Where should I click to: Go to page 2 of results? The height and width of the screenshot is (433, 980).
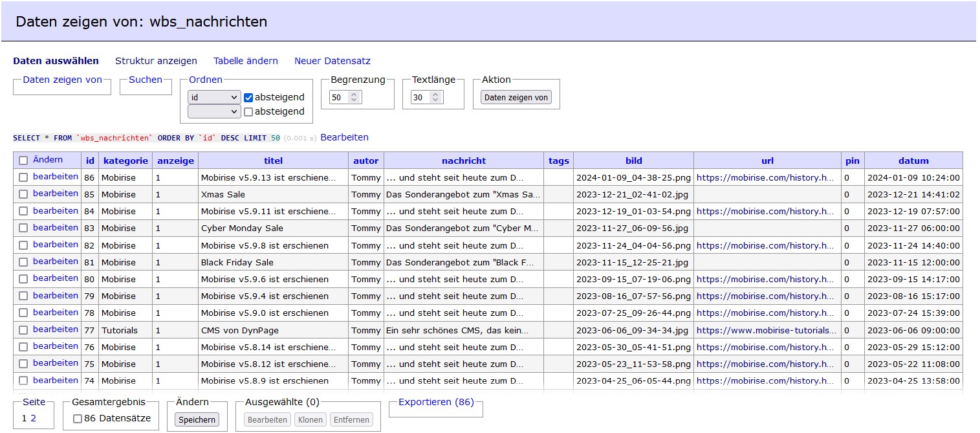(x=34, y=418)
